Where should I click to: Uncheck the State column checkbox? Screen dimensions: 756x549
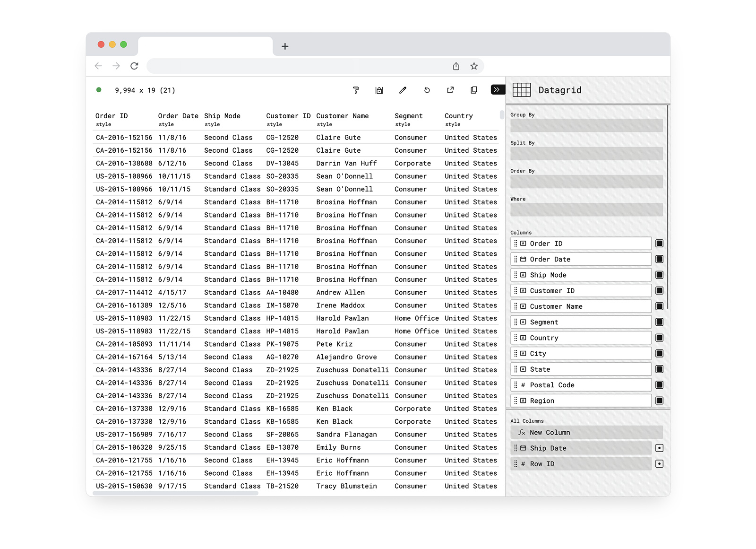[x=660, y=369]
